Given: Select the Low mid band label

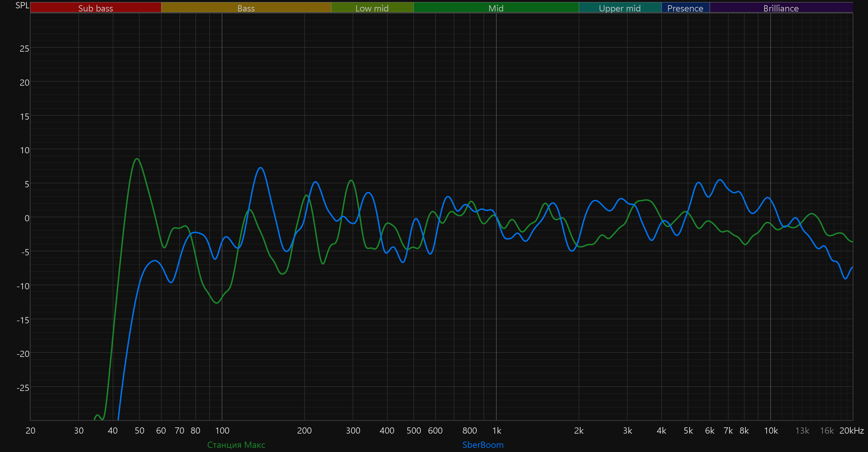Looking at the screenshot, I should [x=372, y=8].
